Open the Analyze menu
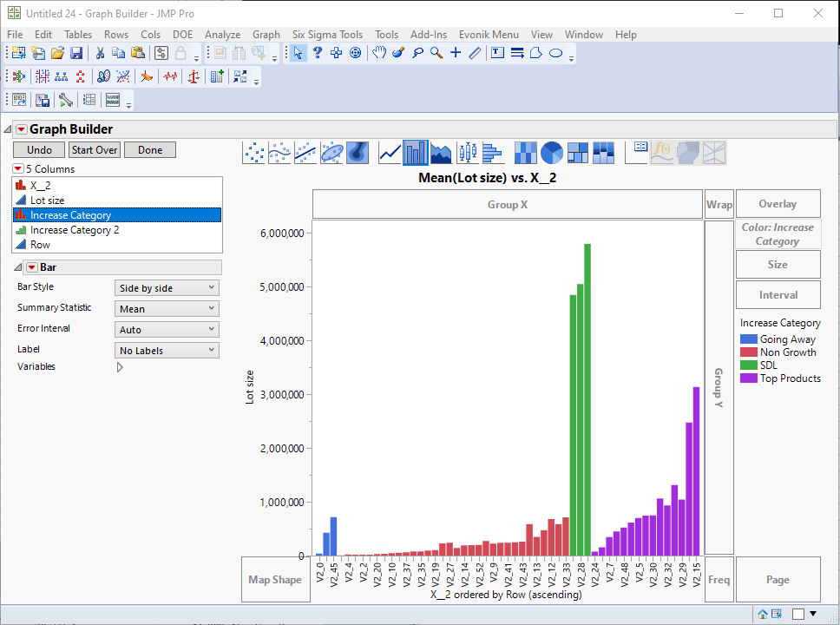The height and width of the screenshot is (625, 840). [x=222, y=35]
